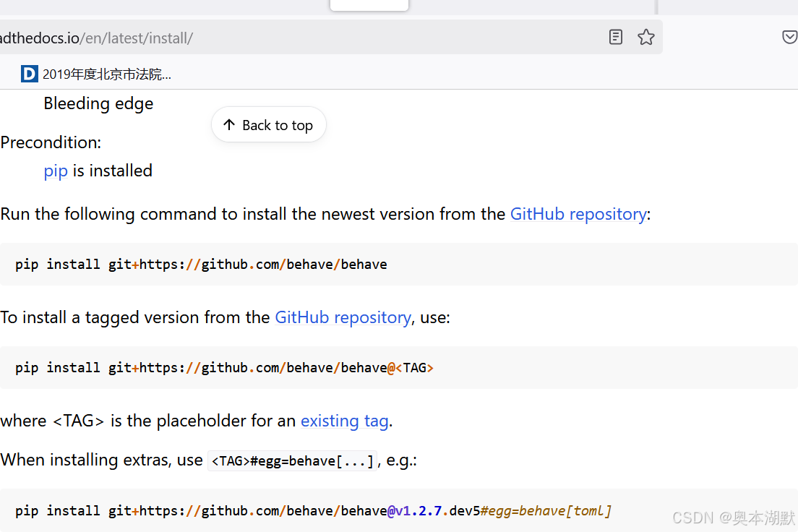
Task: Click the Back to top arrow icon
Action: [228, 124]
